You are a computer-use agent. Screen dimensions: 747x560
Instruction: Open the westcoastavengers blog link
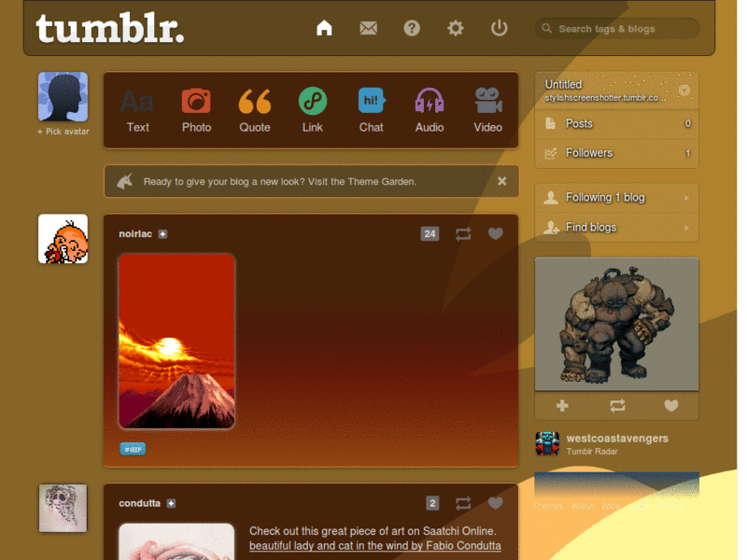click(x=617, y=438)
